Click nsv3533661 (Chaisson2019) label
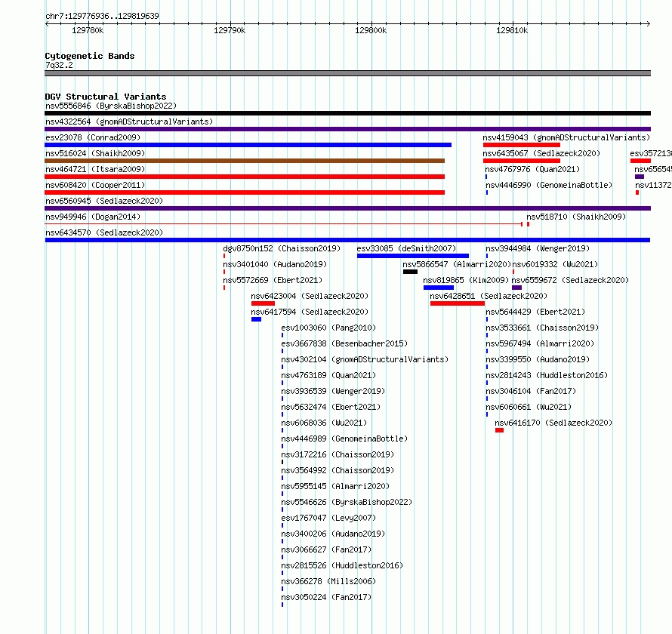The width and height of the screenshot is (672, 634). pos(542,328)
